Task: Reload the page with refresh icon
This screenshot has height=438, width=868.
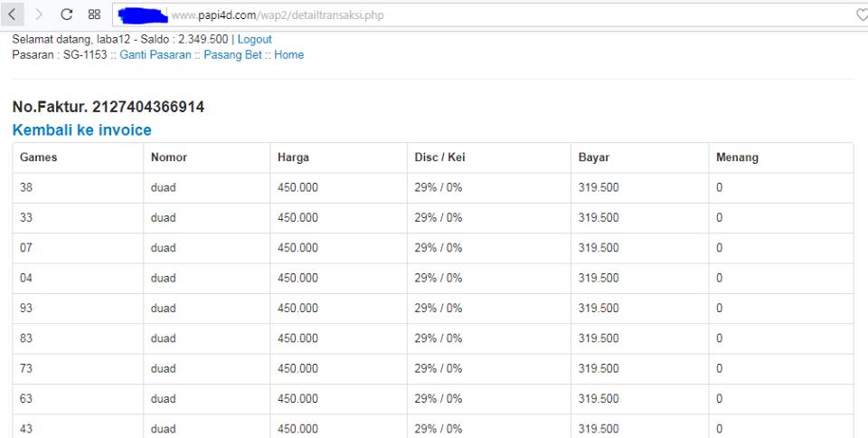Action: coord(66,14)
